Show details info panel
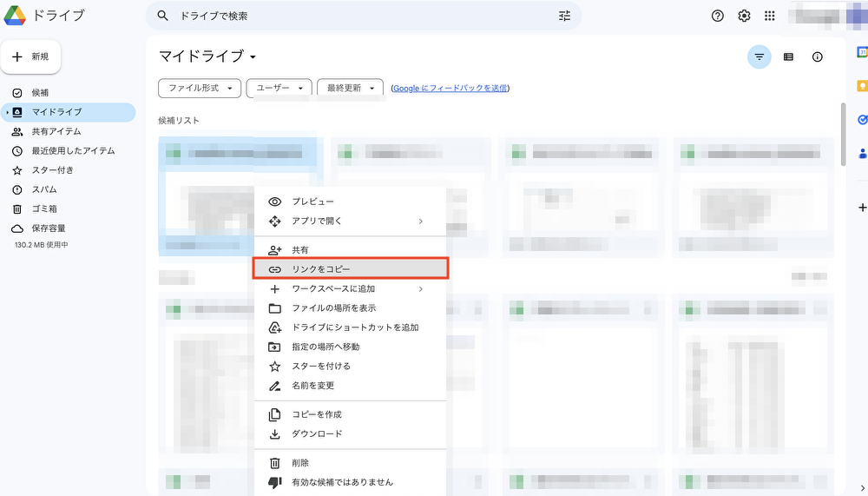This screenshot has height=496, width=868. pyautogui.click(x=817, y=57)
